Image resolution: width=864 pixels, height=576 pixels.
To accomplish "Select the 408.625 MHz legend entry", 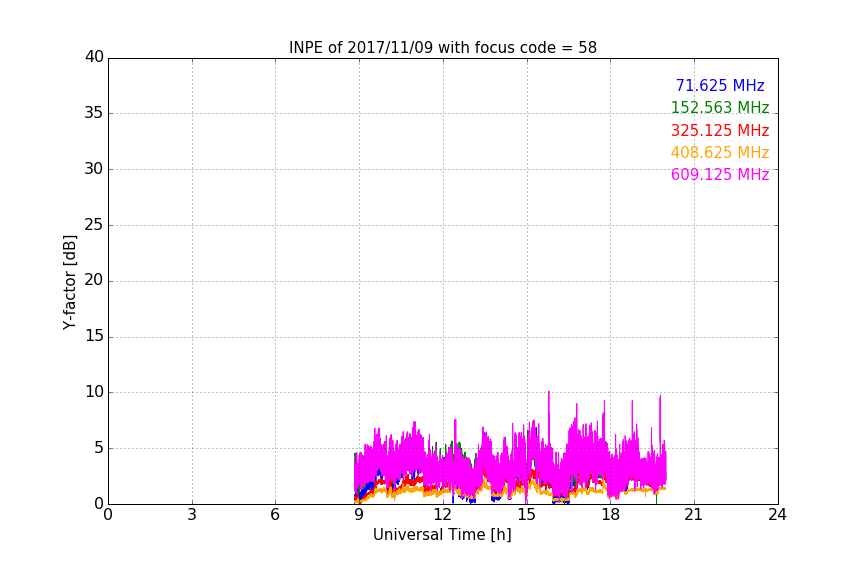I will [720, 152].
